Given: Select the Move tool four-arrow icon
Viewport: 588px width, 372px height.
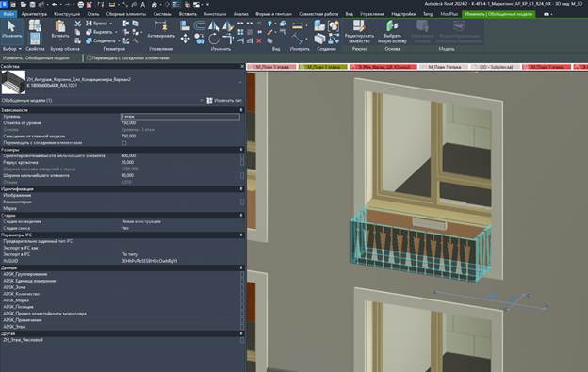Looking at the screenshot, I should 185,39.
